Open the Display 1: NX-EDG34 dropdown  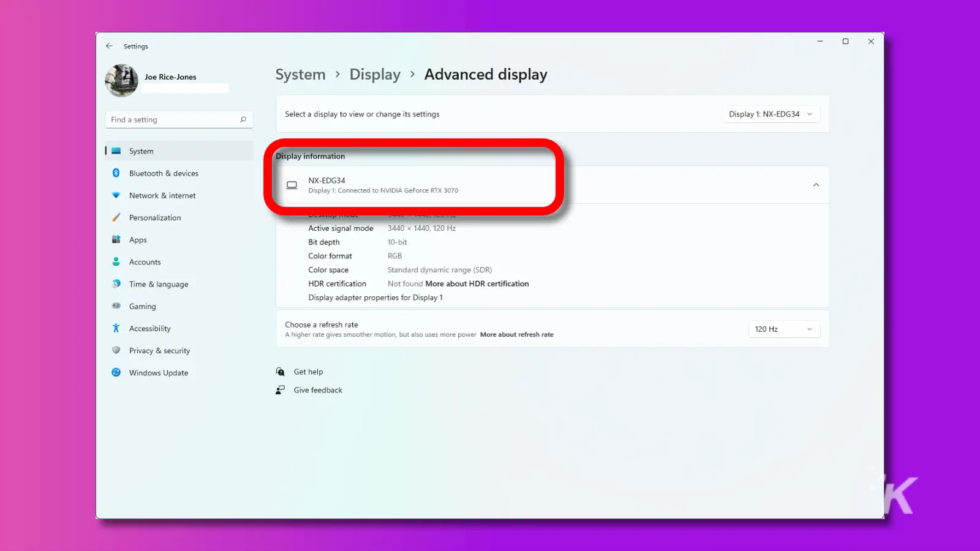[x=771, y=114]
